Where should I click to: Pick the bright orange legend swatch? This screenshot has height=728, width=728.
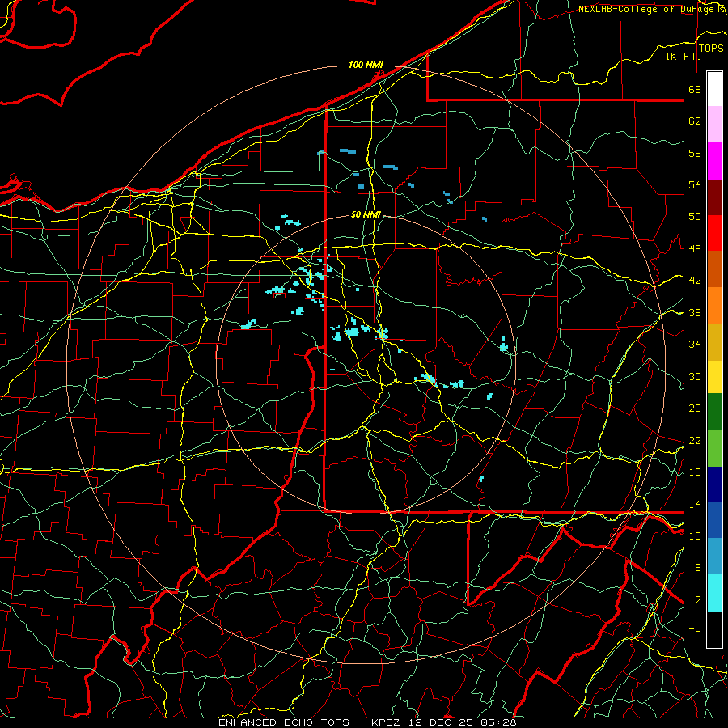(714, 306)
